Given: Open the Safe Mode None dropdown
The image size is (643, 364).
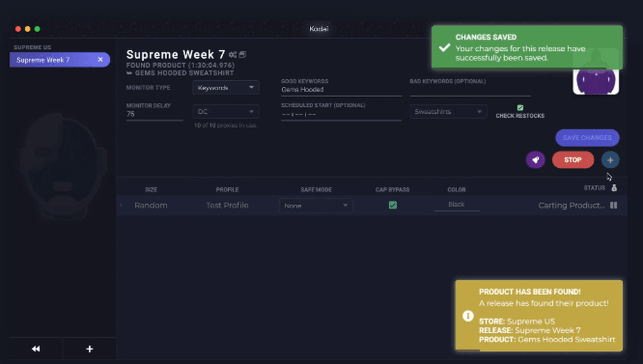Looking at the screenshot, I should coord(316,206).
